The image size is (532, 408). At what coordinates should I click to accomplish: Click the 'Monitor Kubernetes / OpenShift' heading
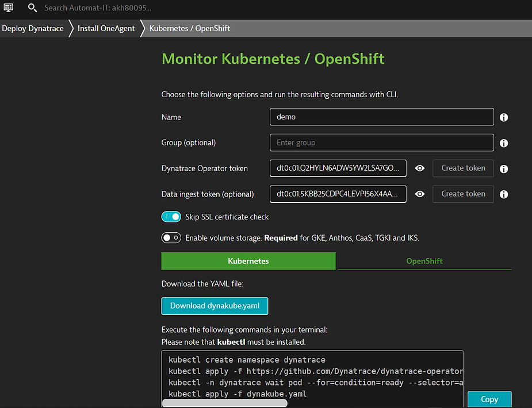point(273,59)
